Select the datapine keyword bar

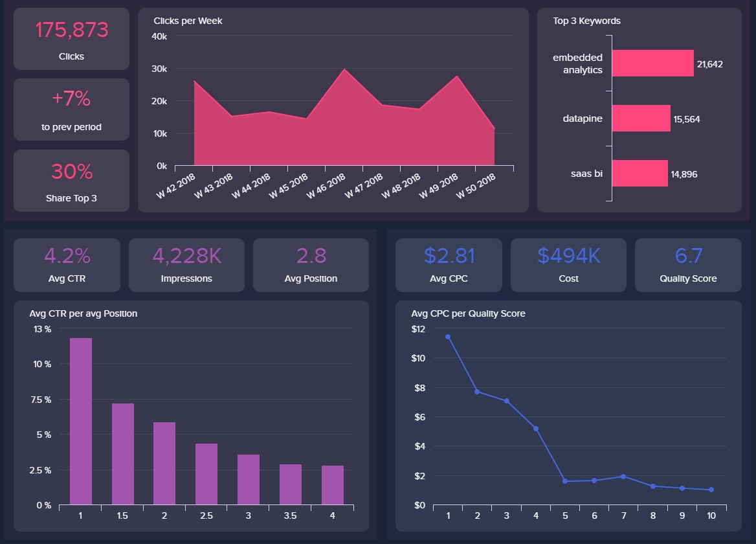(x=641, y=119)
